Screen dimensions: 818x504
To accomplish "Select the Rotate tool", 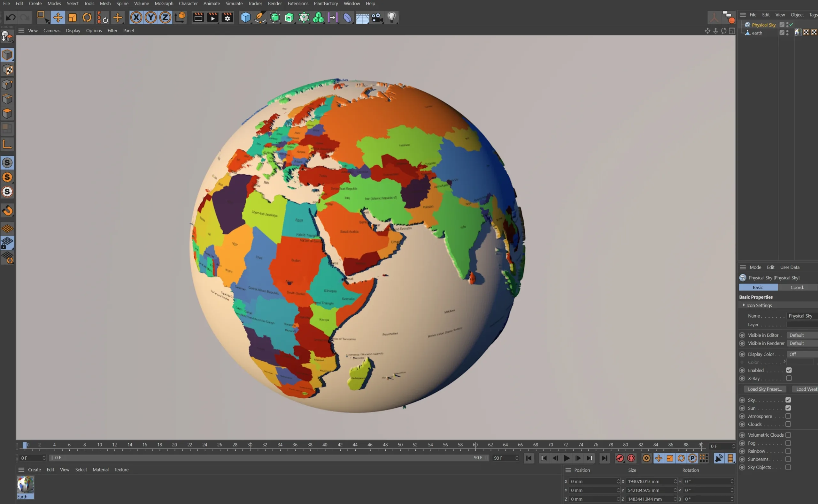I will [x=87, y=17].
